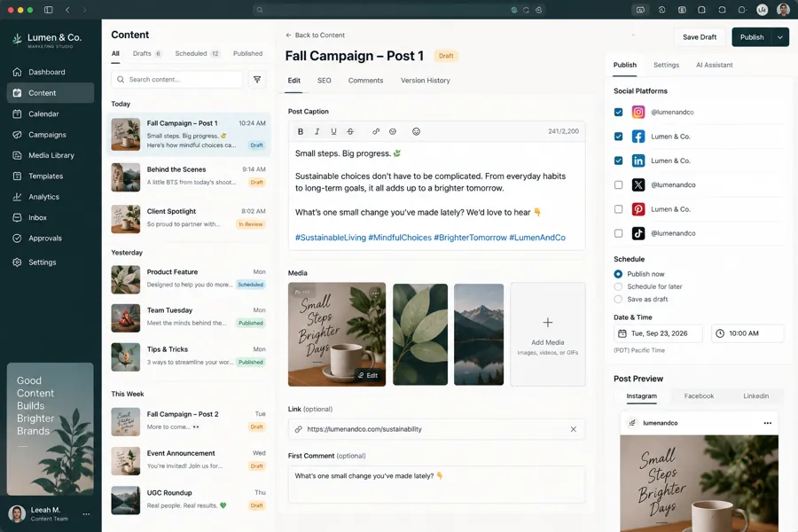Select the Schedule for later option
This screenshot has height=532, width=798.
coord(618,286)
